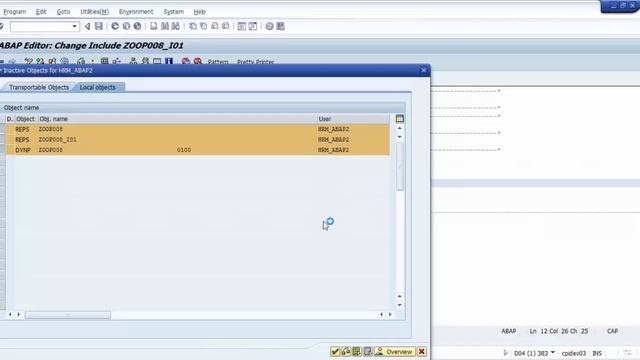Click the Overview button

point(394,351)
